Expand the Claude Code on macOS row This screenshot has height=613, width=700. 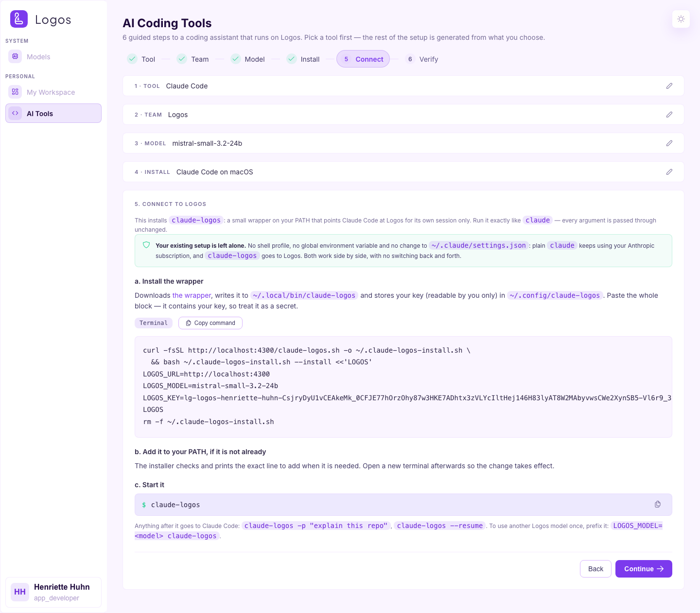[x=403, y=172]
